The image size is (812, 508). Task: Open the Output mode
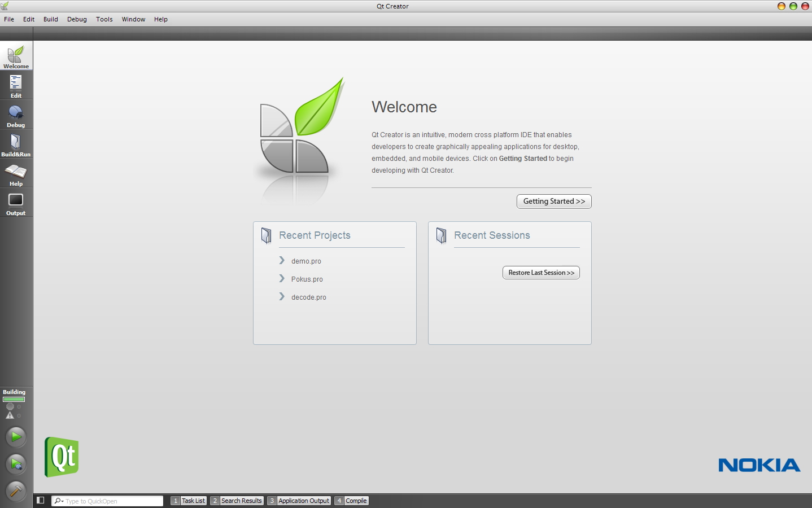click(x=16, y=203)
